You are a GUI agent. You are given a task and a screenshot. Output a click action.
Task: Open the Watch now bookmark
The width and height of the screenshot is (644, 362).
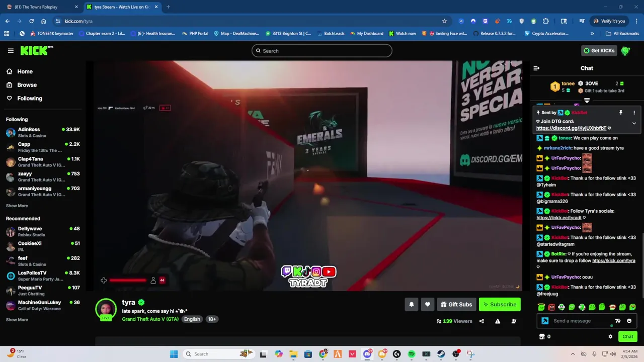[x=403, y=34]
